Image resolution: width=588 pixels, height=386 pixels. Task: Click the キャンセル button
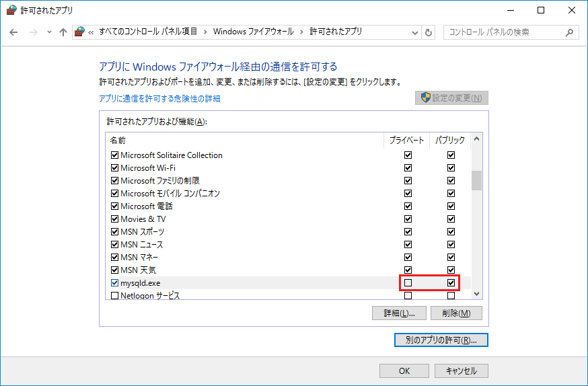coord(462,371)
